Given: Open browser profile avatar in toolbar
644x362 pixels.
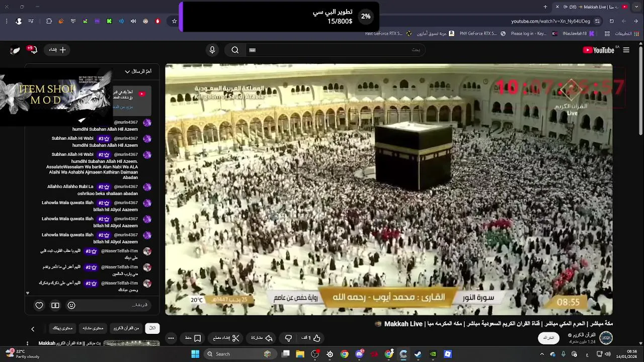Looking at the screenshot, I should pyautogui.click(x=19, y=21).
